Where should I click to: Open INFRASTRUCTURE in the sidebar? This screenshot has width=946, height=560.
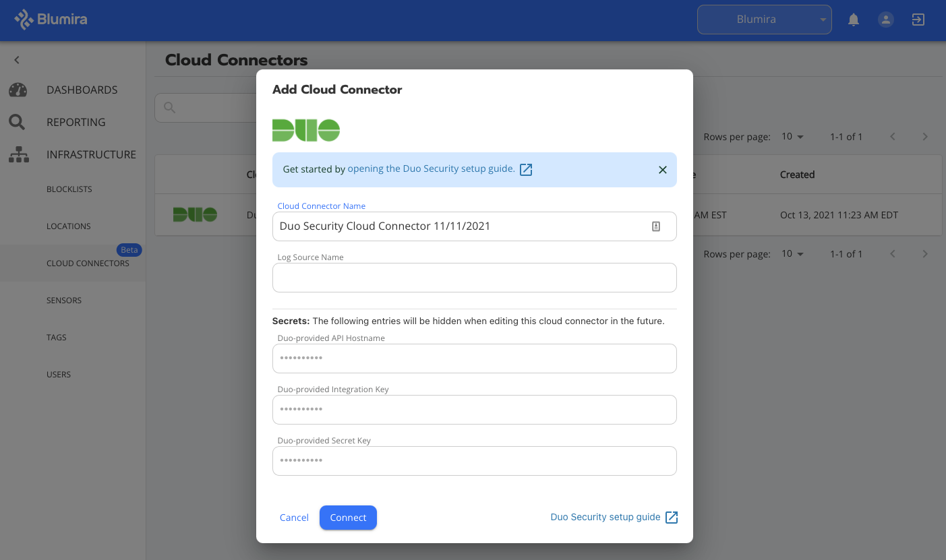(x=91, y=154)
